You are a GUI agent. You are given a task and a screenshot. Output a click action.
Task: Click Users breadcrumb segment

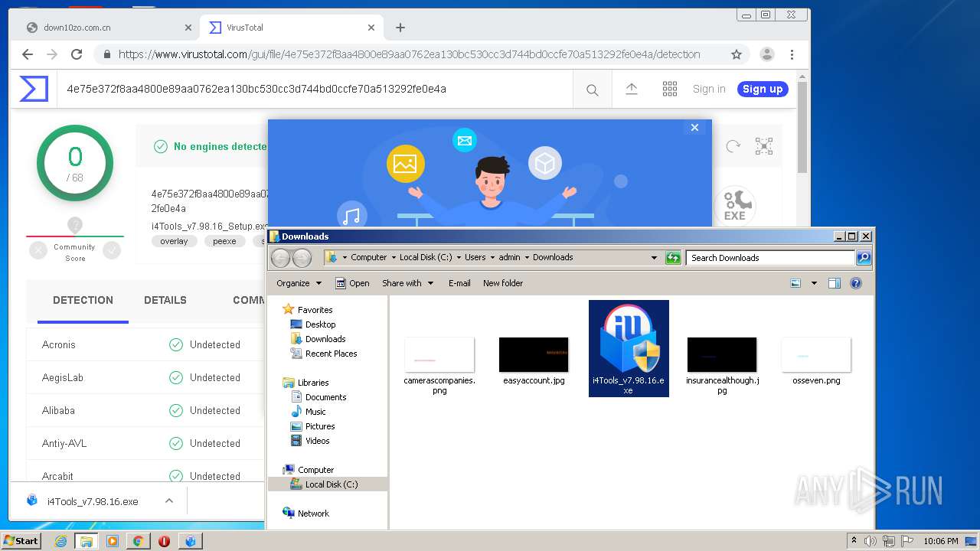click(475, 257)
